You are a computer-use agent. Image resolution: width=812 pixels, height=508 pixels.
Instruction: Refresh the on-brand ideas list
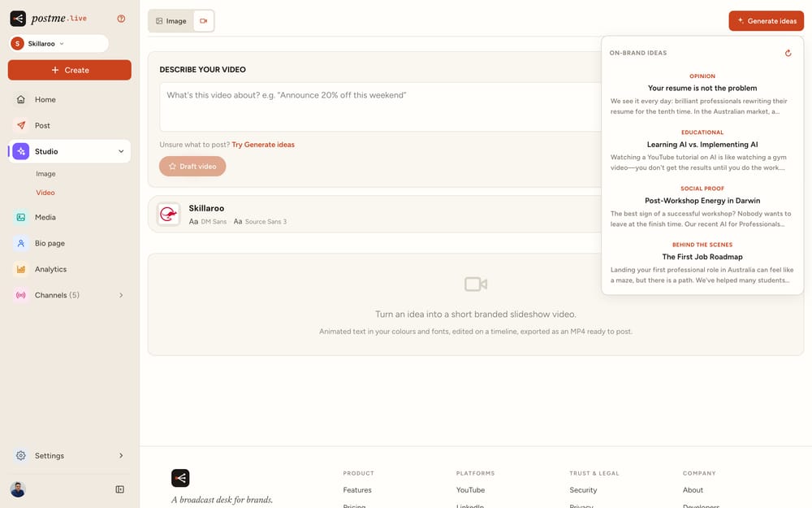(788, 53)
